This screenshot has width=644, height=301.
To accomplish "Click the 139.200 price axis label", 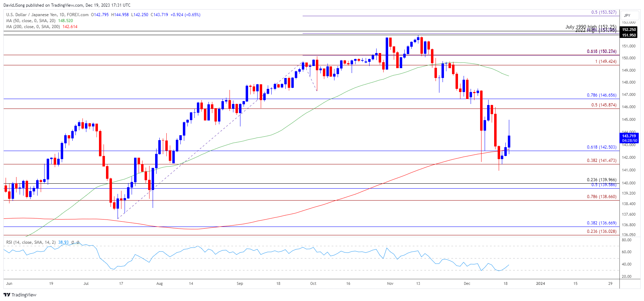I will coord(629,193).
